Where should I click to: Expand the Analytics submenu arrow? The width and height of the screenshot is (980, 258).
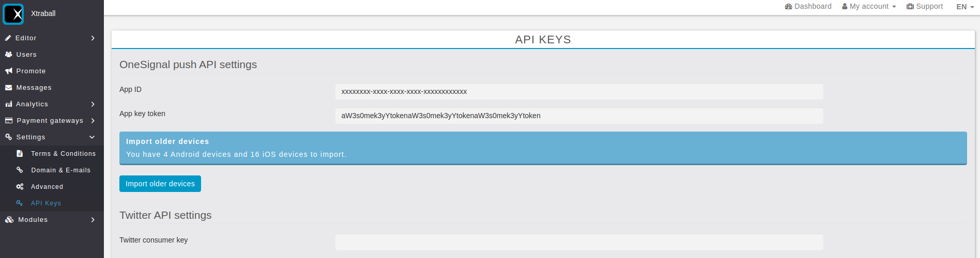pyautogui.click(x=93, y=104)
